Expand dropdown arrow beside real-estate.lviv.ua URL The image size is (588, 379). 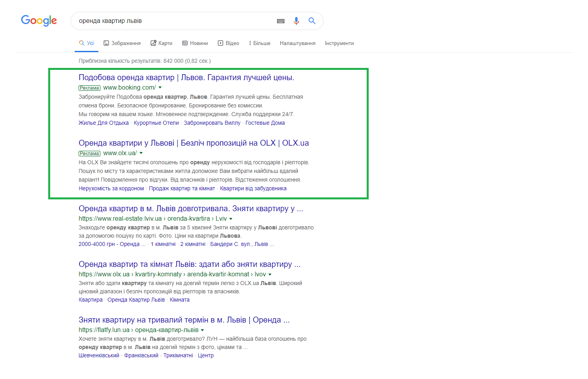(231, 219)
